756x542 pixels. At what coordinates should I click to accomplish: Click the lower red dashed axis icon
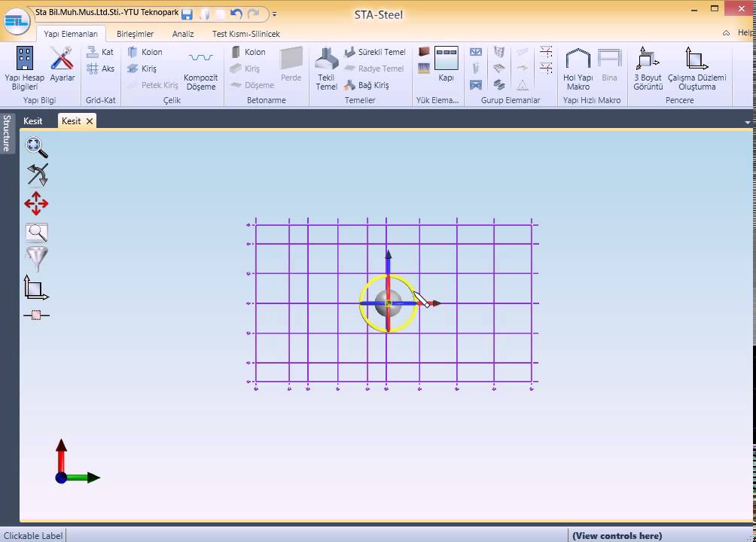click(x=546, y=69)
